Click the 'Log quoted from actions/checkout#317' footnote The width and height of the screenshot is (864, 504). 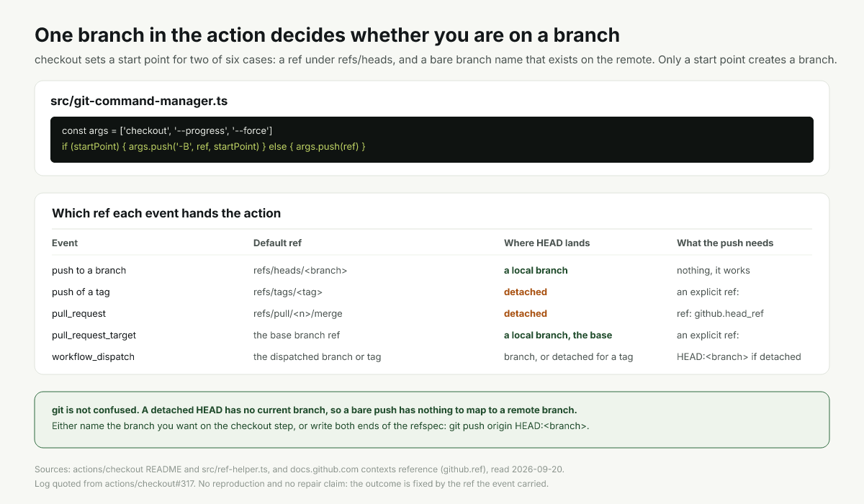(292, 483)
